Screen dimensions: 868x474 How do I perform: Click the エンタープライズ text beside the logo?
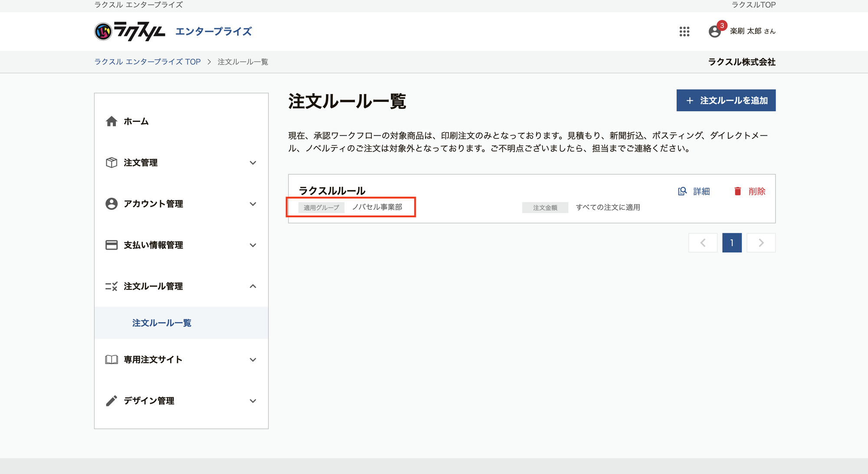(x=214, y=31)
